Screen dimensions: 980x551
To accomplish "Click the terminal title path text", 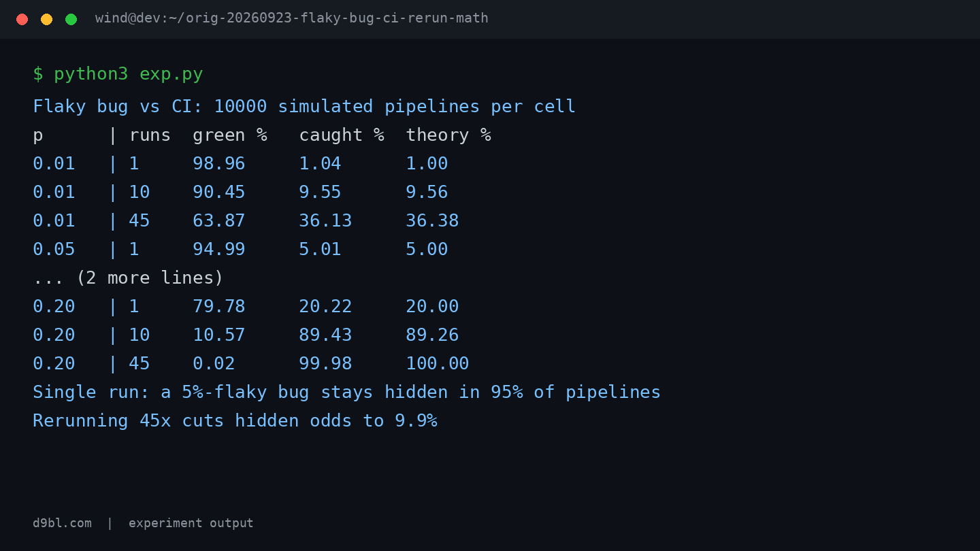I will click(292, 18).
